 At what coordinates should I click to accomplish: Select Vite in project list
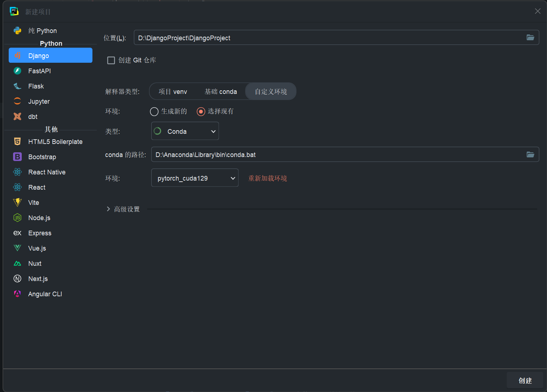coord(50,202)
